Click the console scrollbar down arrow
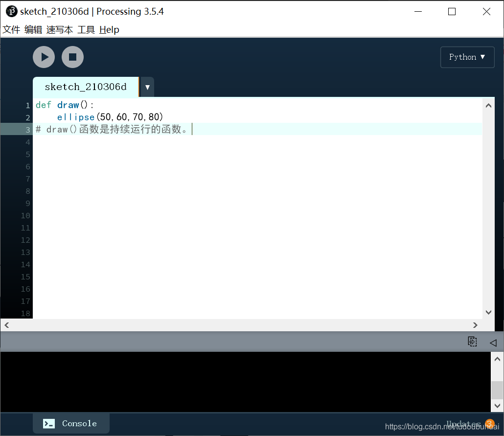Image resolution: width=504 pixels, height=436 pixels. (x=497, y=406)
